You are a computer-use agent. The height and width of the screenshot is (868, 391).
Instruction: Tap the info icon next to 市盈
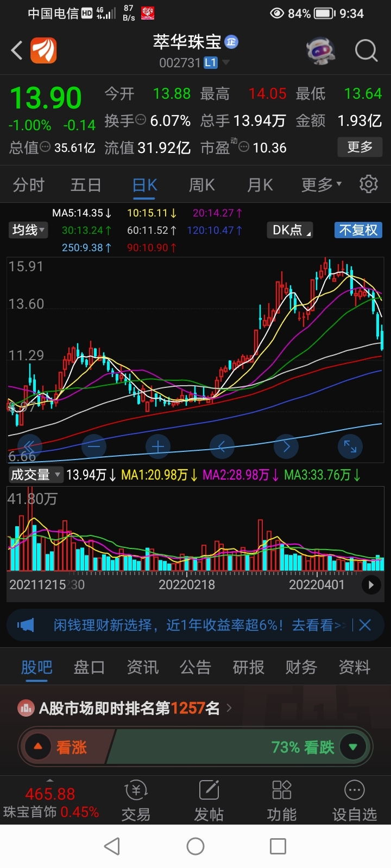(244, 147)
